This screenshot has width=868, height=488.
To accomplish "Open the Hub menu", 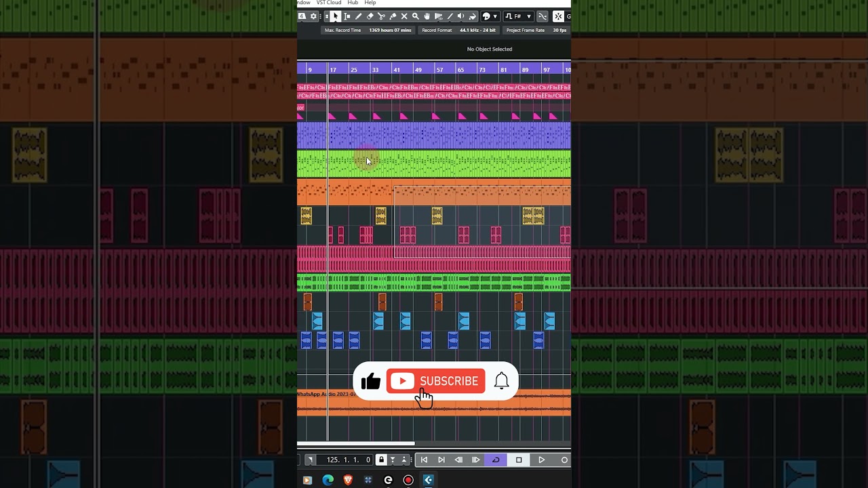I will tap(353, 3).
